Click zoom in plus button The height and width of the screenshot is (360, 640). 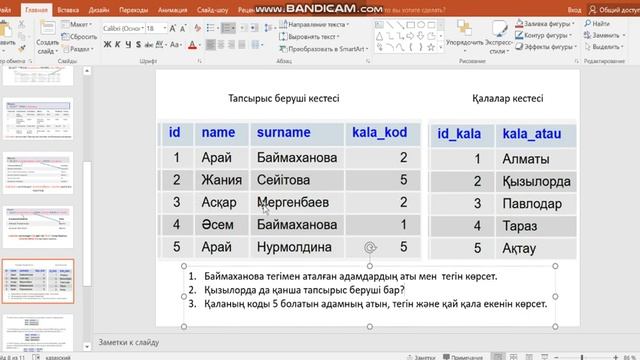point(616,357)
